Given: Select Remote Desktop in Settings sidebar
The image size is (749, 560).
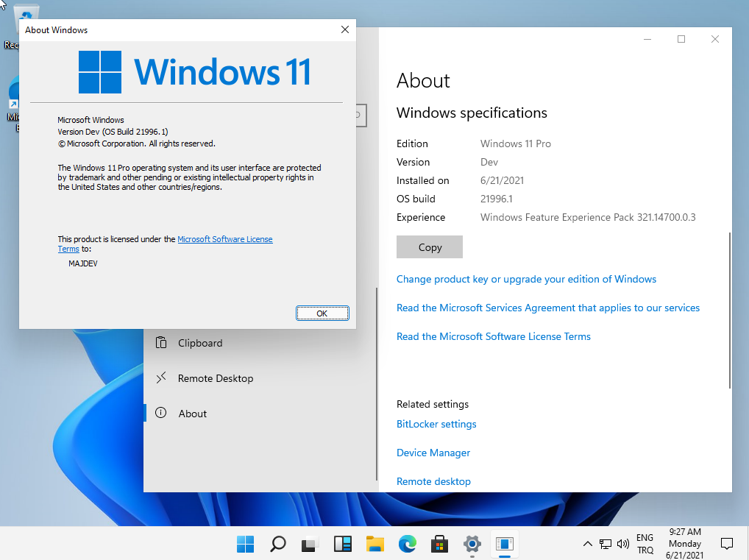Looking at the screenshot, I should tap(260, 378).
